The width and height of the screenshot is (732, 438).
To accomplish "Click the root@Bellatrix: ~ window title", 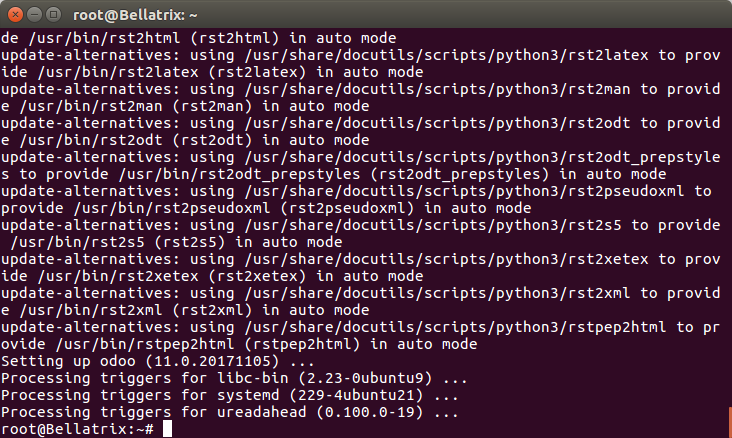I will point(135,15).
